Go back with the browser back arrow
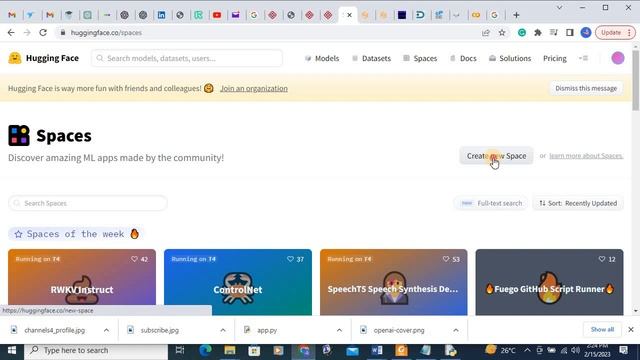 [11, 33]
